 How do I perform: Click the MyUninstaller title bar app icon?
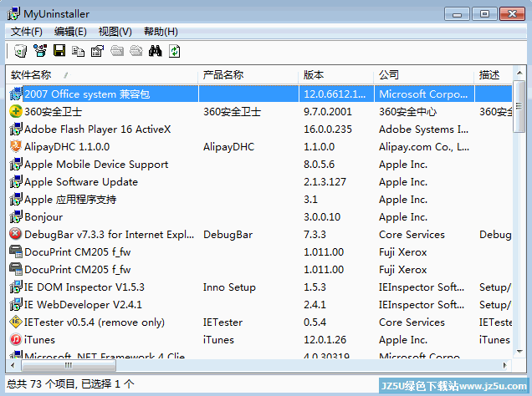13,14
